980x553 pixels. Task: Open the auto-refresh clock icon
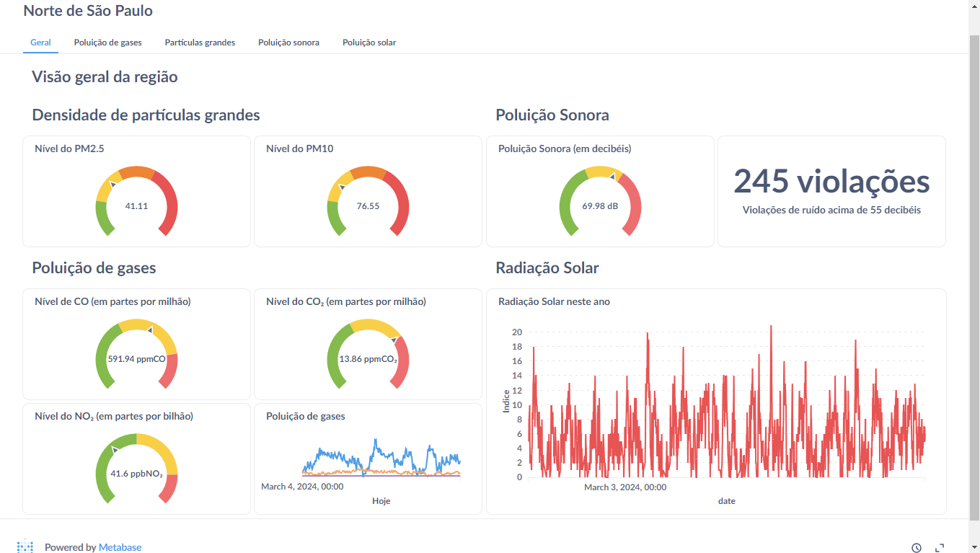(917, 548)
